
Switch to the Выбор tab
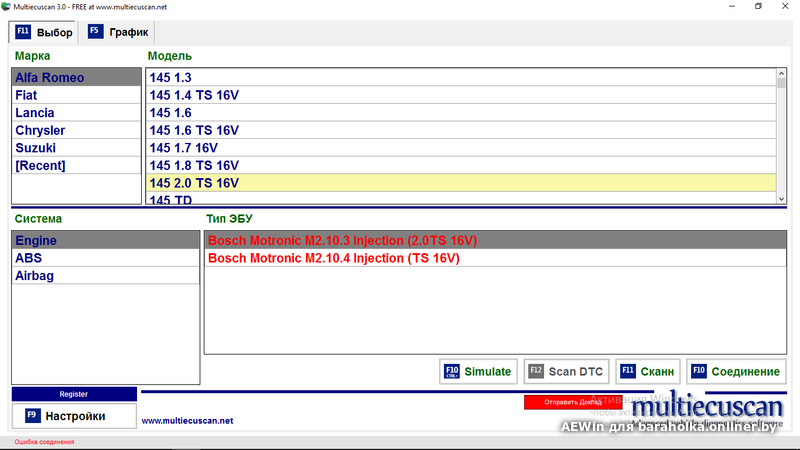tap(43, 32)
